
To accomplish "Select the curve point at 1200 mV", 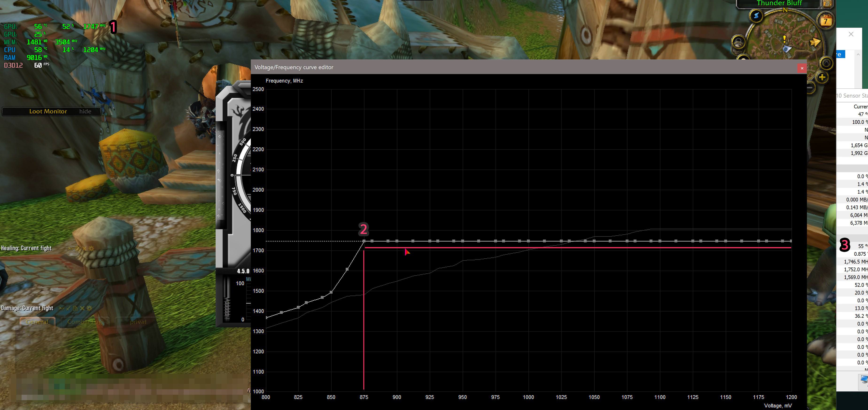I will (791, 241).
